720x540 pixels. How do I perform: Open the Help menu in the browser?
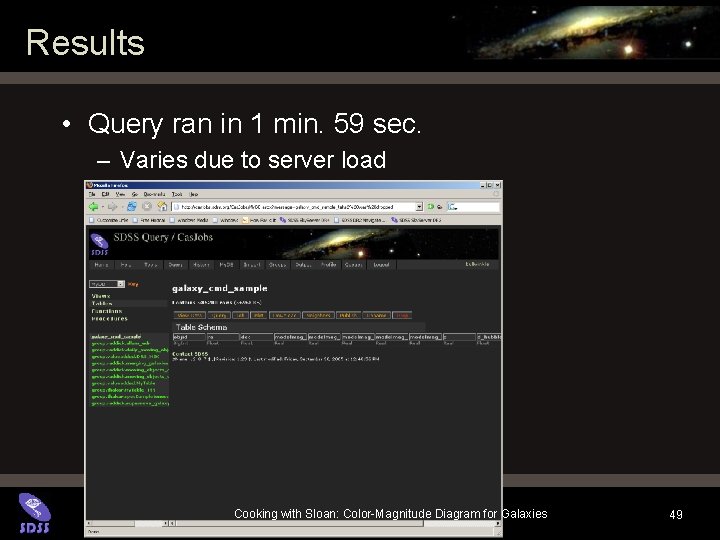coord(194,194)
